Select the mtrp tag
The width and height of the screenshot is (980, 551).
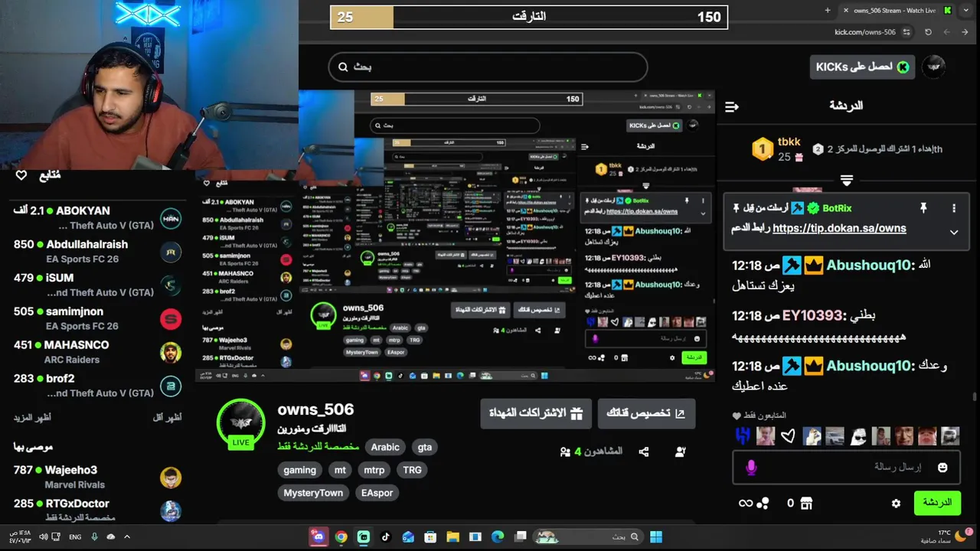pos(374,470)
